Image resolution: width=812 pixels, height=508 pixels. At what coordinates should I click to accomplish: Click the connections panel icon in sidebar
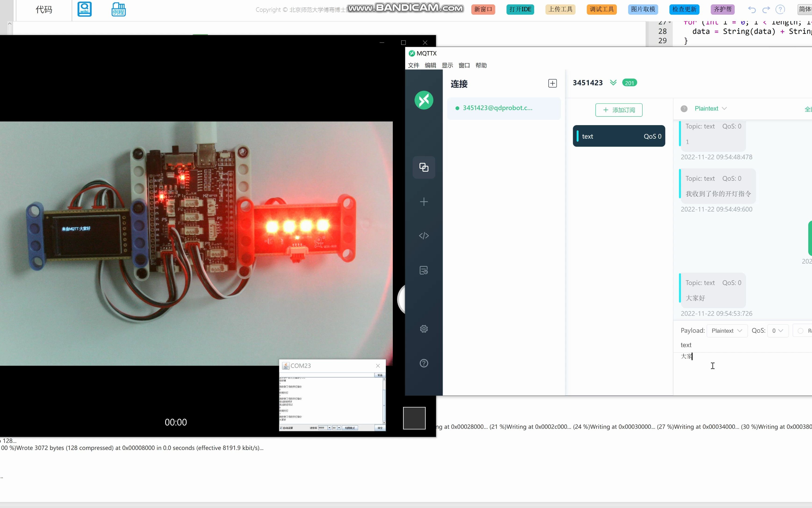[x=424, y=167]
